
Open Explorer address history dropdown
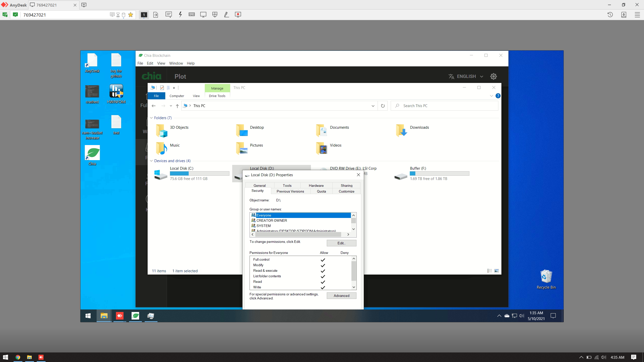[x=373, y=106]
